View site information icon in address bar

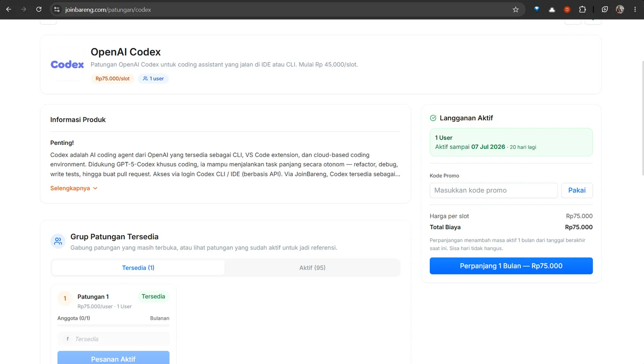[x=57, y=10]
